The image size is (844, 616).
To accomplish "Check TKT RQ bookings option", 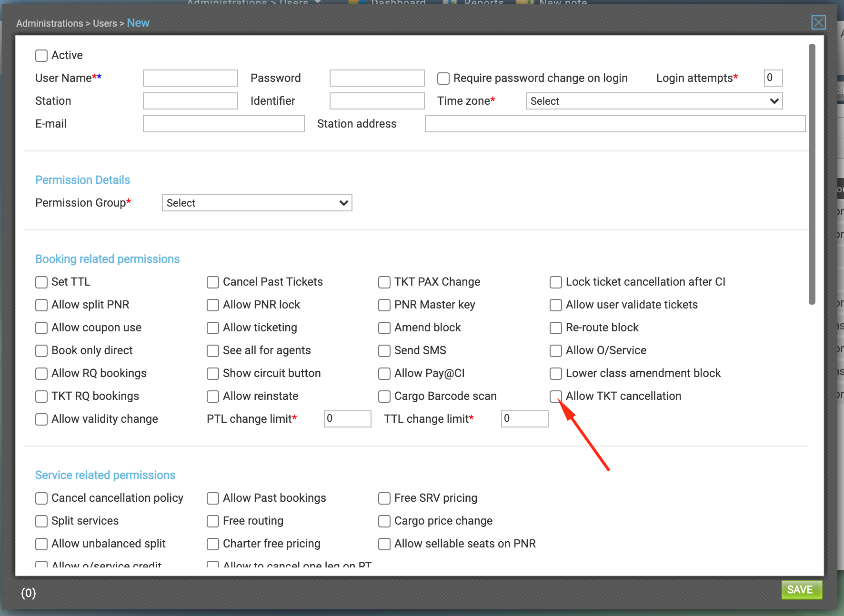I will coord(41,397).
